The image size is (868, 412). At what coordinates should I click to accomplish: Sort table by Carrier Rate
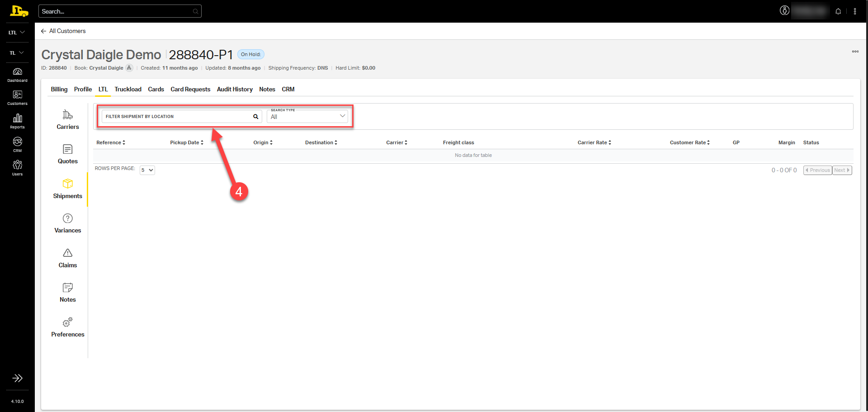[594, 142]
